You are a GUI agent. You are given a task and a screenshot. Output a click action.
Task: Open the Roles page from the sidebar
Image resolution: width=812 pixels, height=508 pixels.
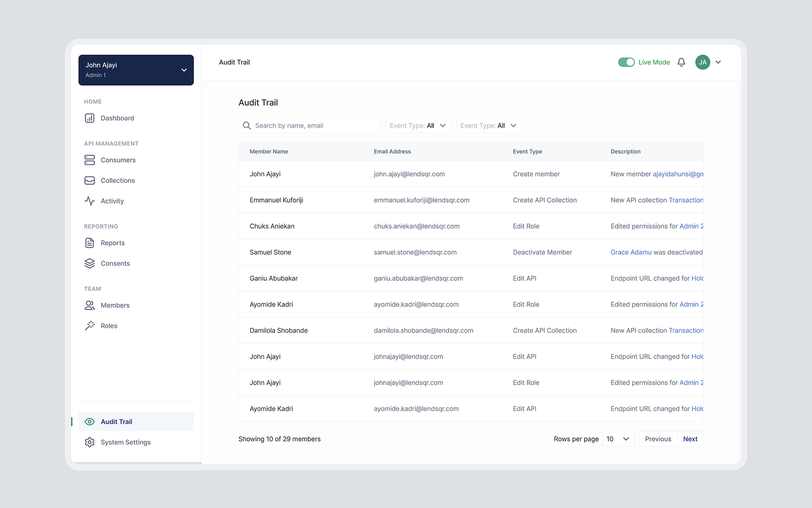tap(109, 326)
